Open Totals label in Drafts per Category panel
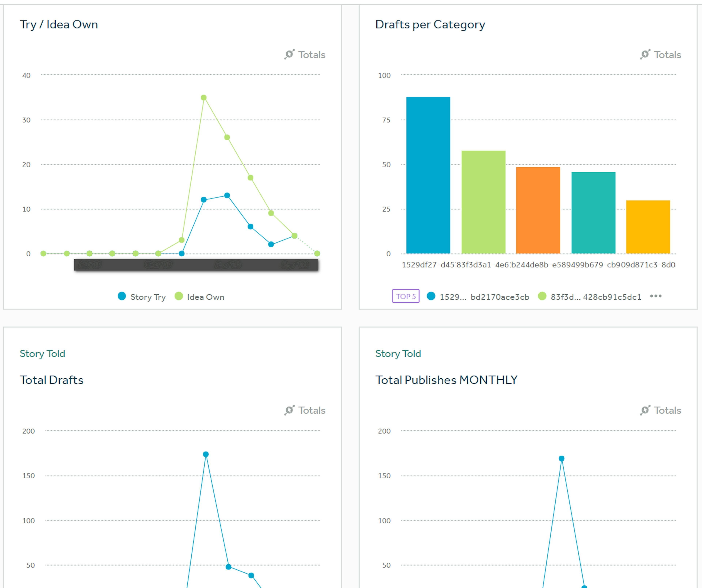Screen dimensions: 702x588 pyautogui.click(x=667, y=55)
